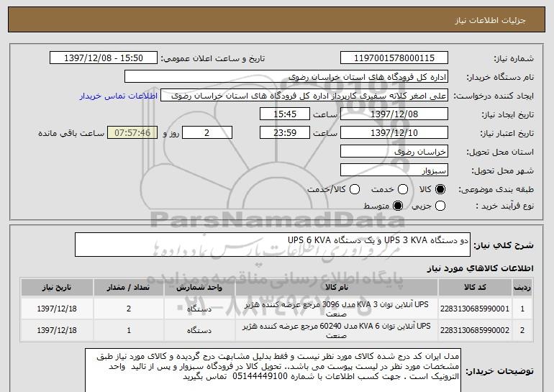Click item name UPS 6 KVA مدل 60240
The height and width of the screenshot is (392, 554).
tap(337, 330)
